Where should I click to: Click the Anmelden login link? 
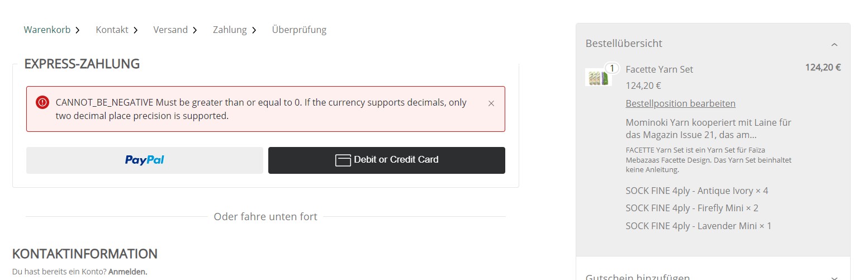tap(127, 272)
